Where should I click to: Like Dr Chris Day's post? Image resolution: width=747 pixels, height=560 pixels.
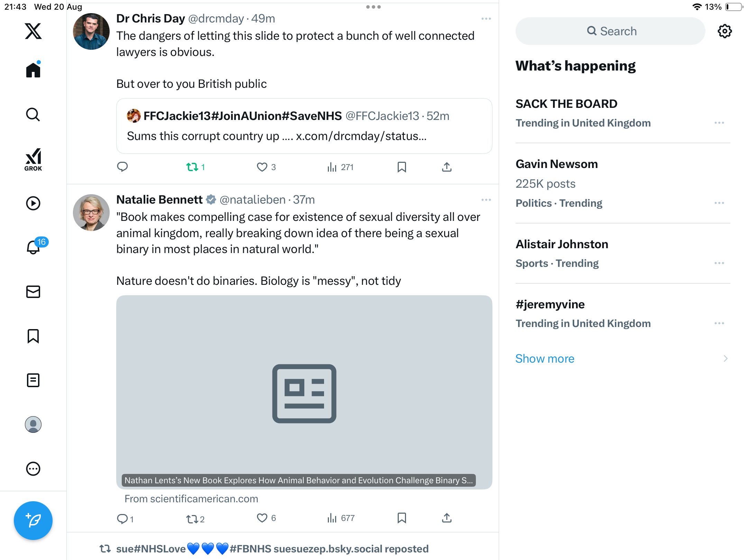point(262,167)
